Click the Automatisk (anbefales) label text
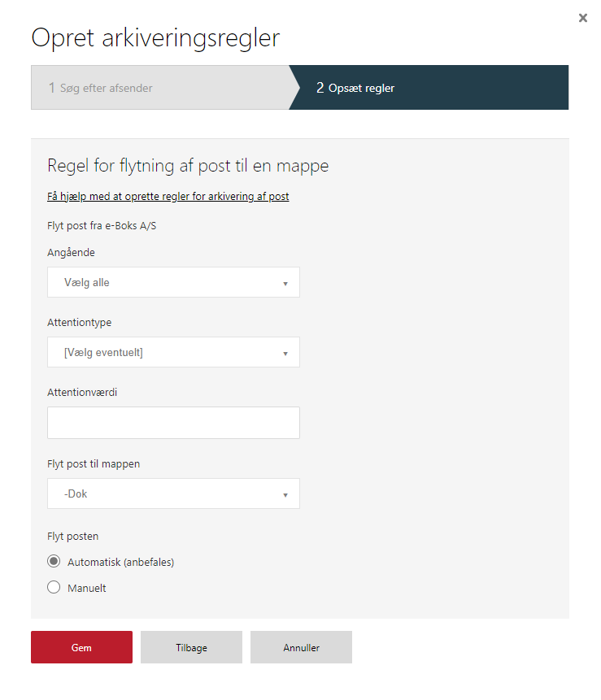601x700 pixels. click(x=120, y=562)
